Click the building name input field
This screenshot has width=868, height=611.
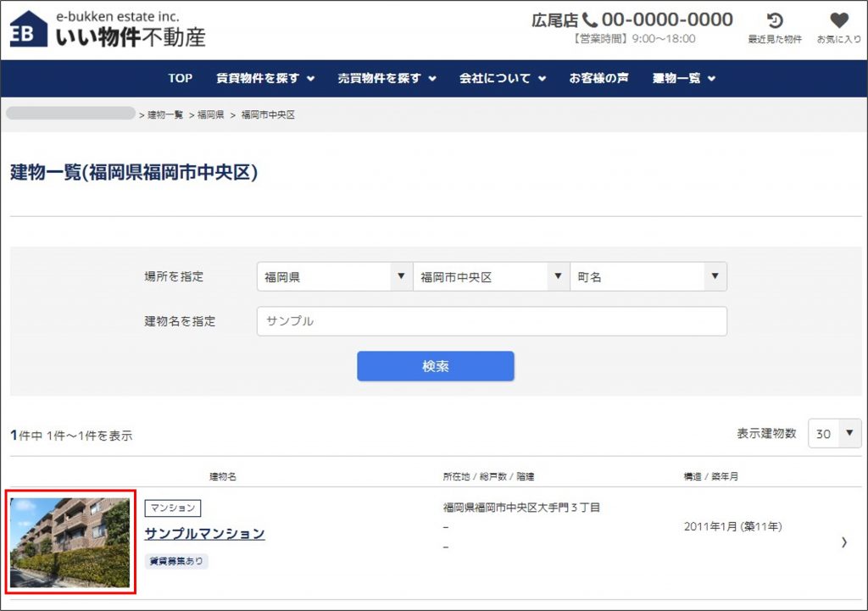coord(492,321)
